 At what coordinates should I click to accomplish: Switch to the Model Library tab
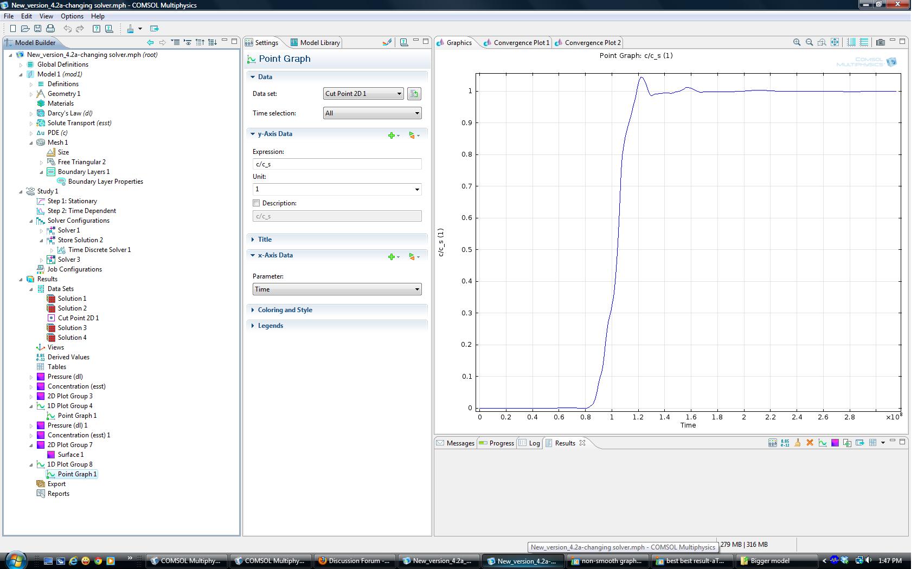tap(315, 42)
